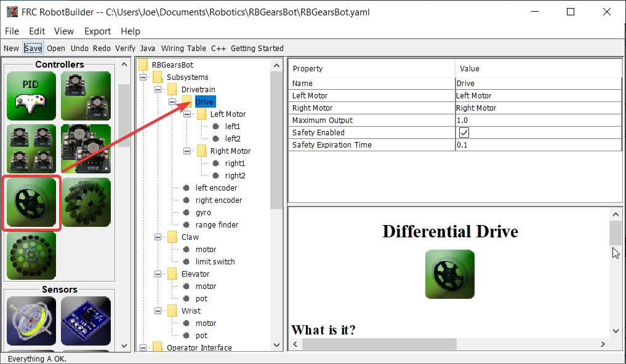Click the RBGearsBot root folder icon
The image size is (626, 364).
point(143,65)
